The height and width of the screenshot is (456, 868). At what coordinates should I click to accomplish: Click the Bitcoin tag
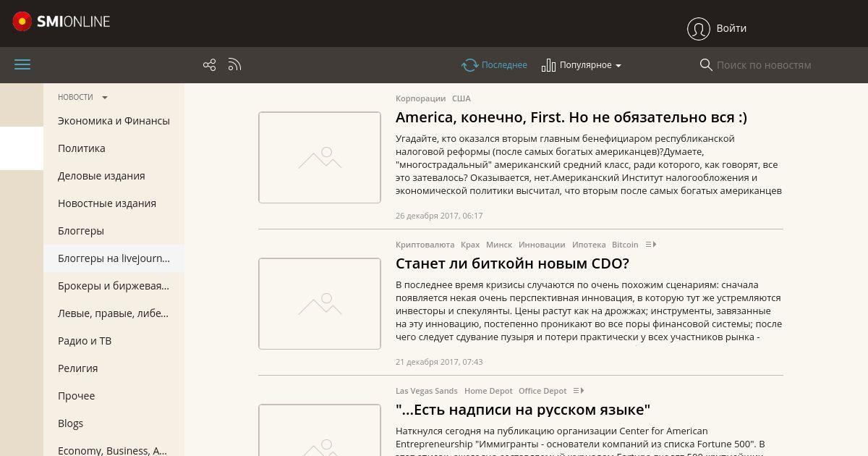(x=625, y=245)
